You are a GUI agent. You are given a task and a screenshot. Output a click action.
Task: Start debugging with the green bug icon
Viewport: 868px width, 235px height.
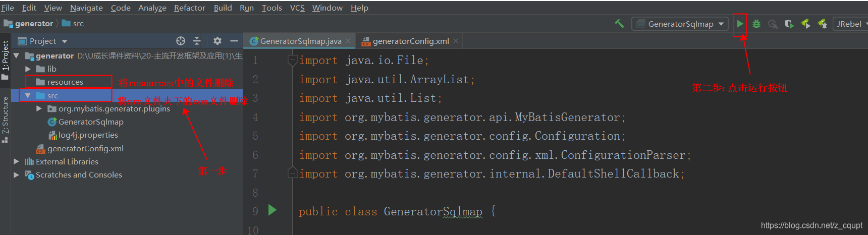pyautogui.click(x=756, y=24)
